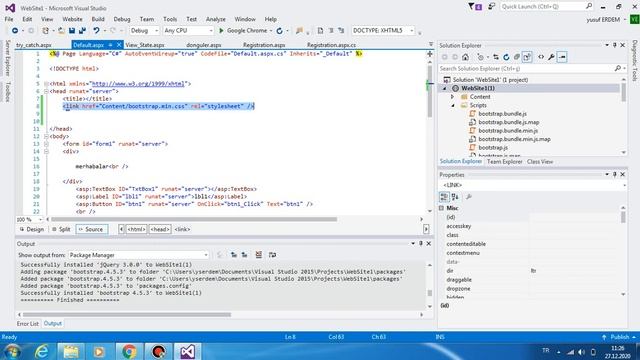This screenshot has height=360, width=640.
Task: Switch to the Registration.aspx.cs tab
Action: click(x=331, y=45)
